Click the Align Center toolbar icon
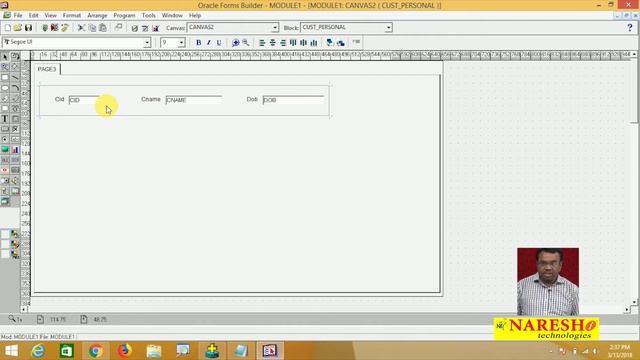 (x=272, y=42)
